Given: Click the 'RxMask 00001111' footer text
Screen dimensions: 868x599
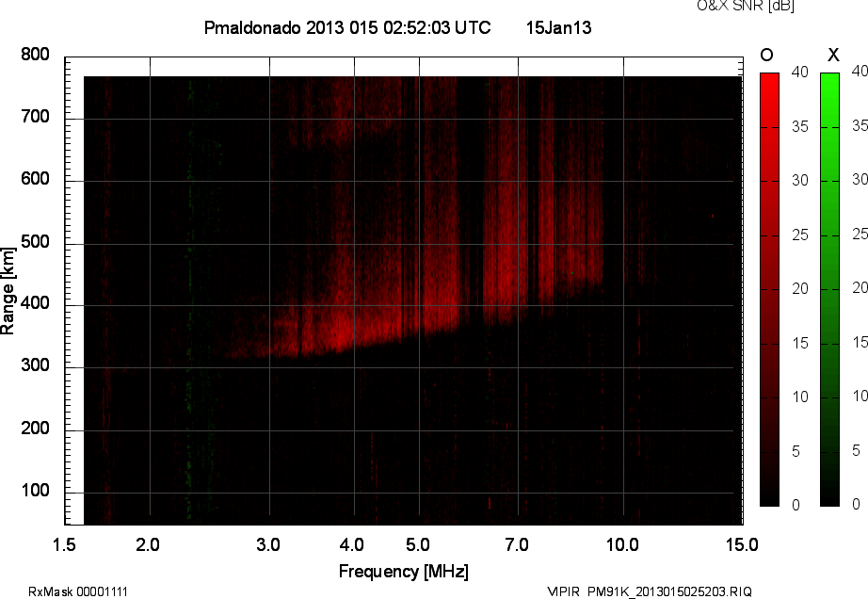Looking at the screenshot, I should click(78, 591).
